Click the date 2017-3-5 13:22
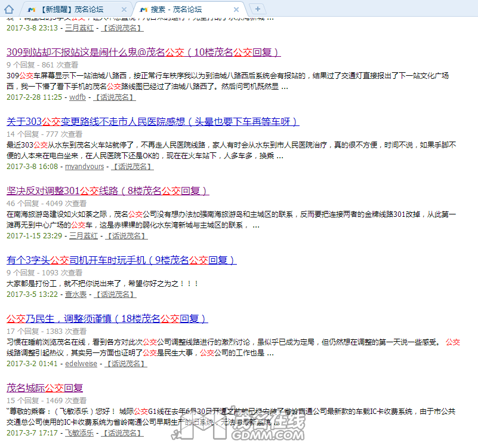478x448 pixels. (32, 294)
